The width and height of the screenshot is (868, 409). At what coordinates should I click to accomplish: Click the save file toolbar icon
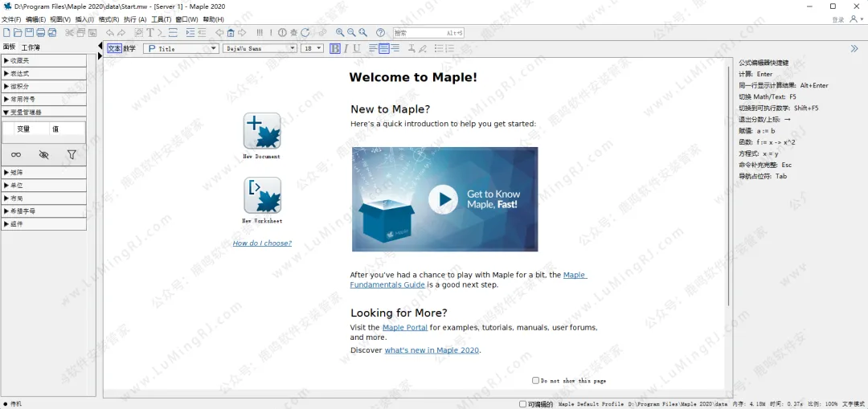29,33
